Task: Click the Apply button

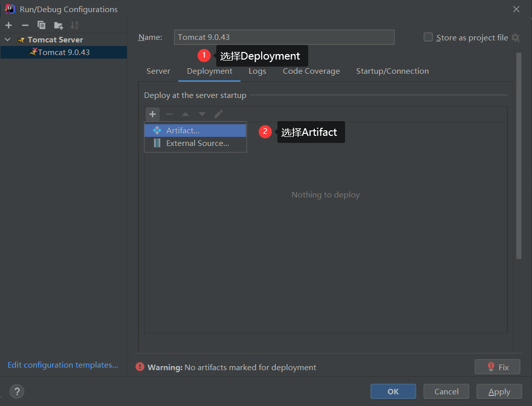Action: [x=499, y=391]
